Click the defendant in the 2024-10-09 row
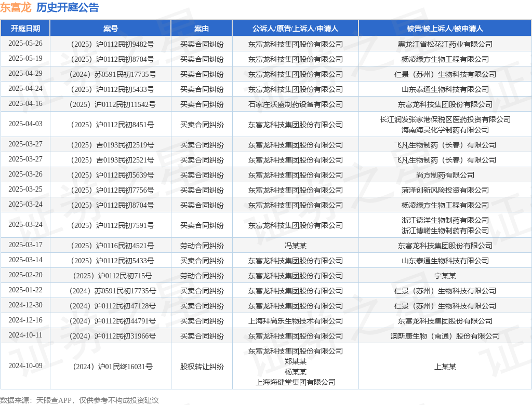The width and height of the screenshot is (532, 405). (x=445, y=367)
